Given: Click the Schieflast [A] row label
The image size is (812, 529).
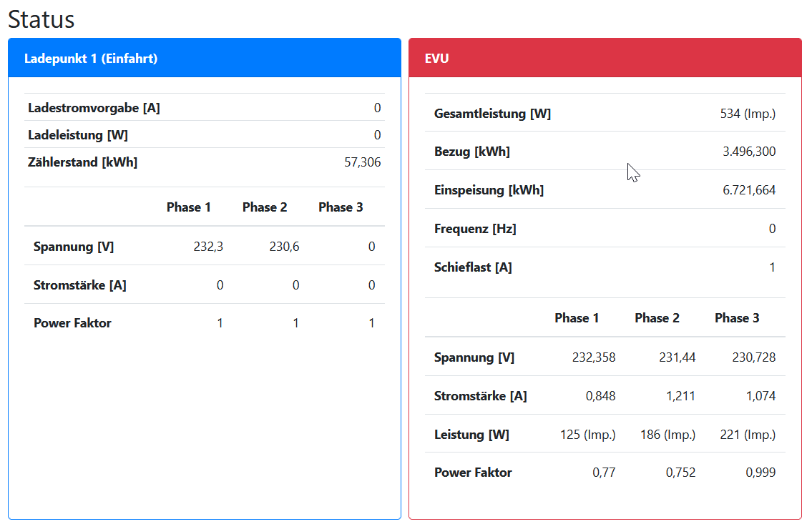Looking at the screenshot, I should tap(473, 267).
